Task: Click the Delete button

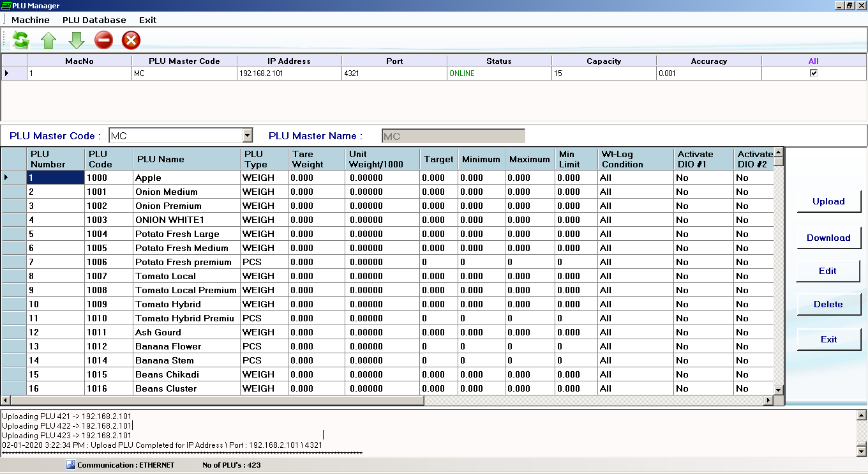Action: (x=828, y=304)
